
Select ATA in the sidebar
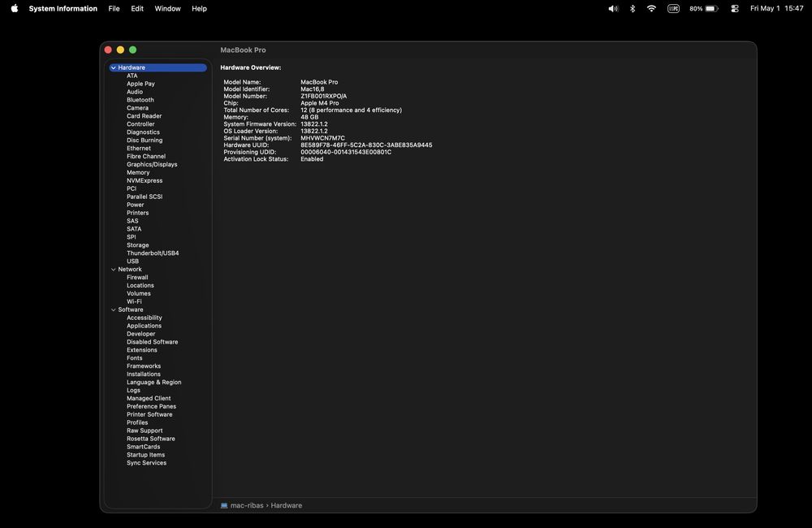coord(132,76)
